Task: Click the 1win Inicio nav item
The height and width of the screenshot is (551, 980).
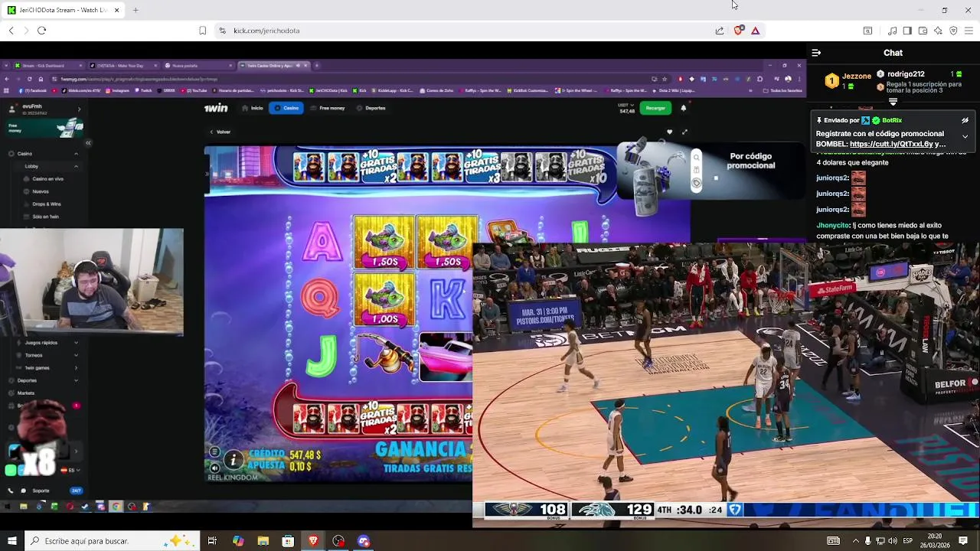Action: point(253,108)
